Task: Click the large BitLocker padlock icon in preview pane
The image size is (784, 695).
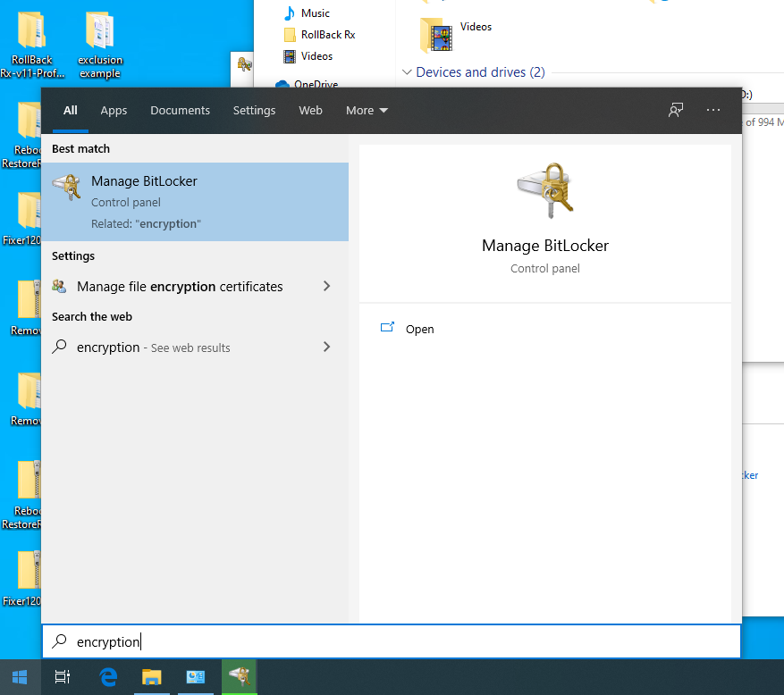Action: (545, 190)
